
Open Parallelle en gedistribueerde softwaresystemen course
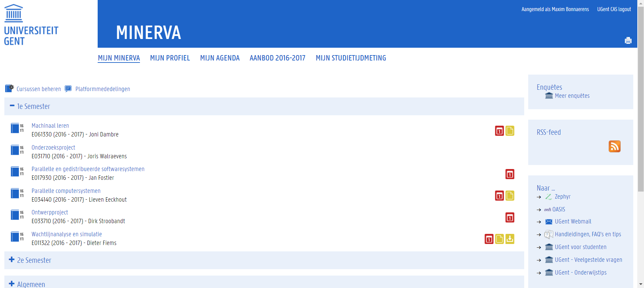(x=88, y=169)
